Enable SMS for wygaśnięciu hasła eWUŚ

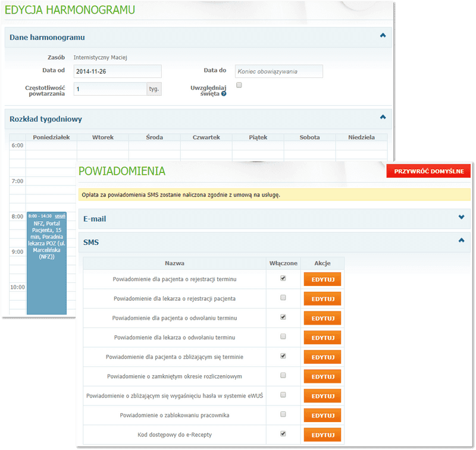click(283, 395)
